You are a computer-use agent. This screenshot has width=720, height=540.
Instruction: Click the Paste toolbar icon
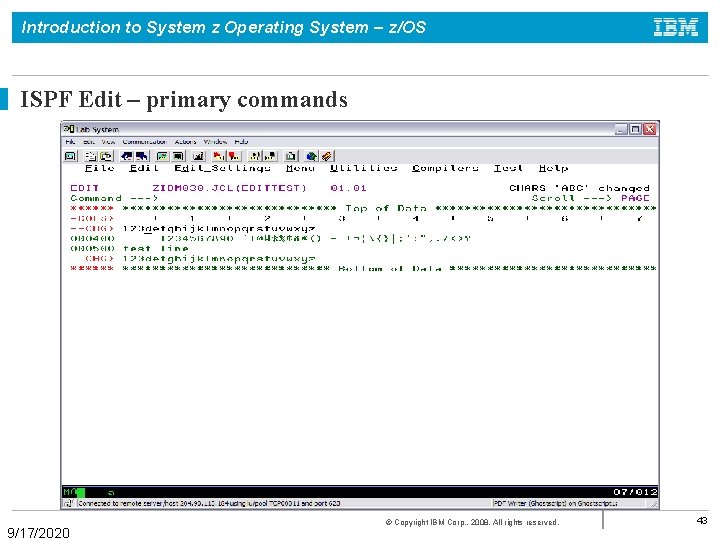click(x=106, y=156)
